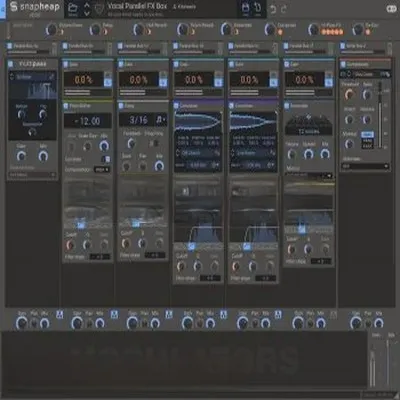The height and width of the screenshot is (400, 400).
Task: Disable the Pitch Shifter module power button
Action: tap(66, 106)
